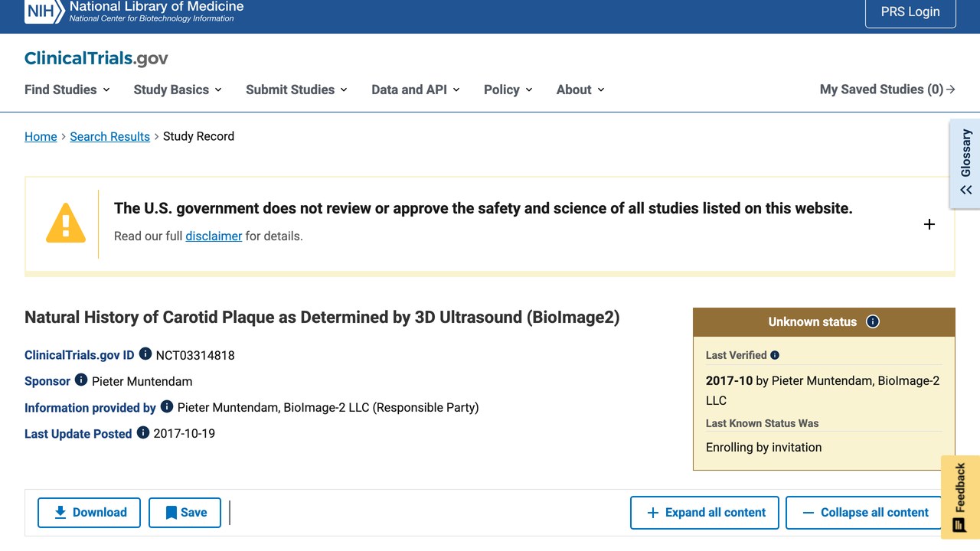The image size is (980, 551).
Task: Click info icon beside Last Update Posted
Action: click(x=143, y=432)
